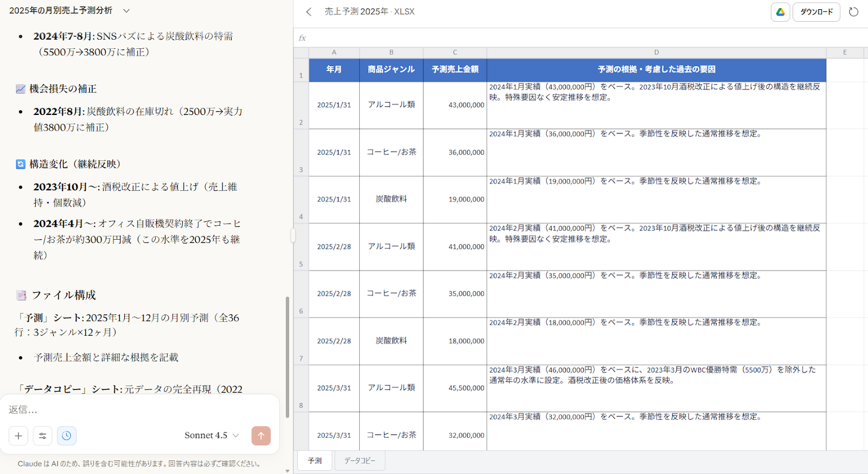Click the 商品ジャンル header cell
868x474 pixels.
click(x=391, y=69)
